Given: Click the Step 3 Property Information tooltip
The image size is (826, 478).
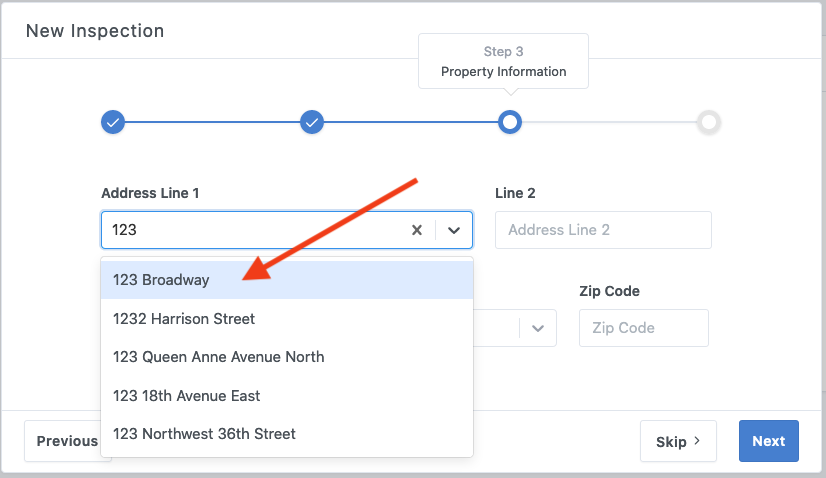Looking at the screenshot, I should (x=503, y=62).
